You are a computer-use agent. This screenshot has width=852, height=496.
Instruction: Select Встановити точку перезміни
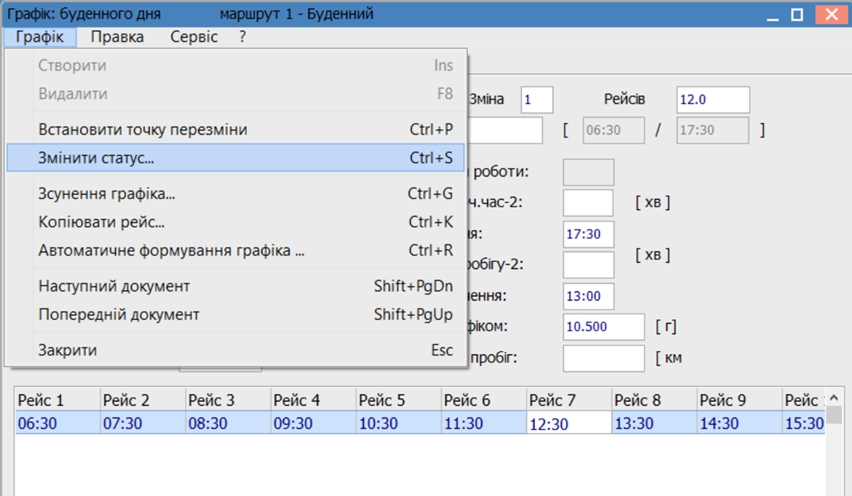click(236, 130)
